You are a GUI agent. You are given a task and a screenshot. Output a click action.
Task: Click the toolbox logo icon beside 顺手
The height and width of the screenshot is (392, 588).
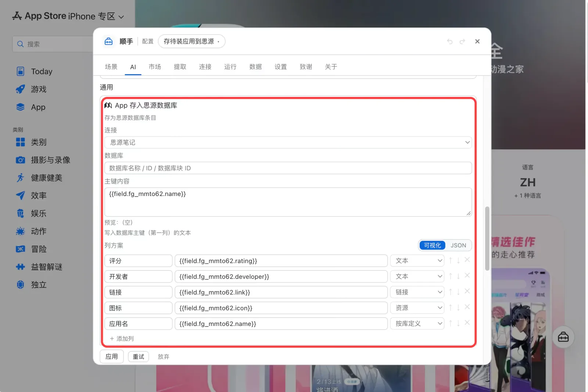(108, 41)
